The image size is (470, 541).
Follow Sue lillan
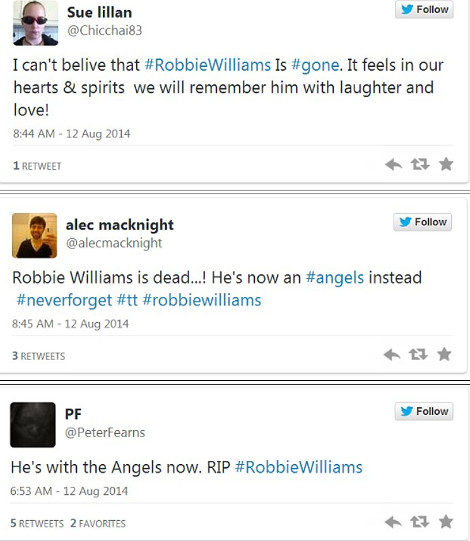pos(424,9)
